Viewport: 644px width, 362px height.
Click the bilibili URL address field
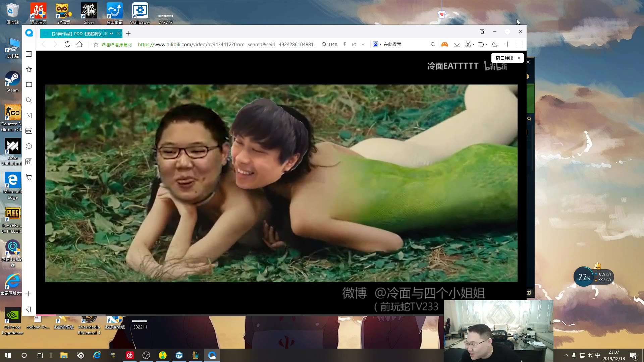coord(226,44)
